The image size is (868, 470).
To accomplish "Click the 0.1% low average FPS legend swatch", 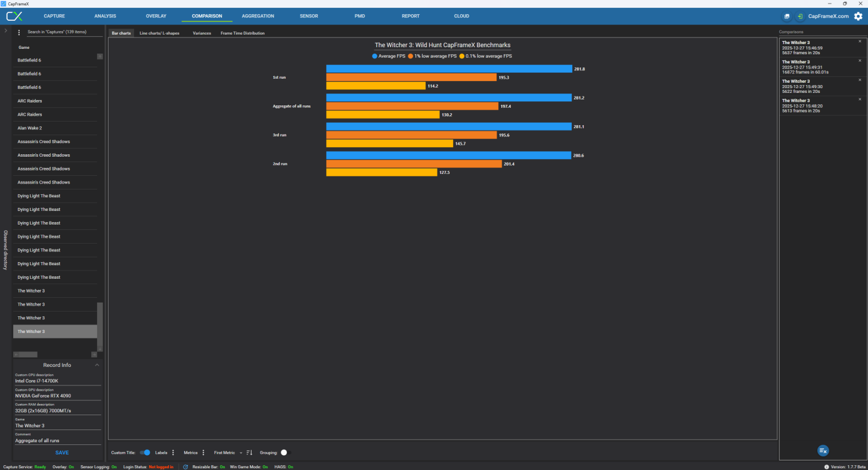I will pos(462,56).
